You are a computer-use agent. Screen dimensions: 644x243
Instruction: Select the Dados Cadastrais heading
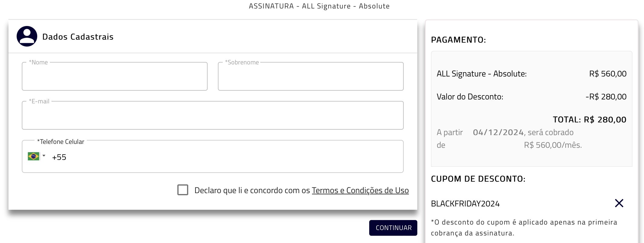point(78,37)
